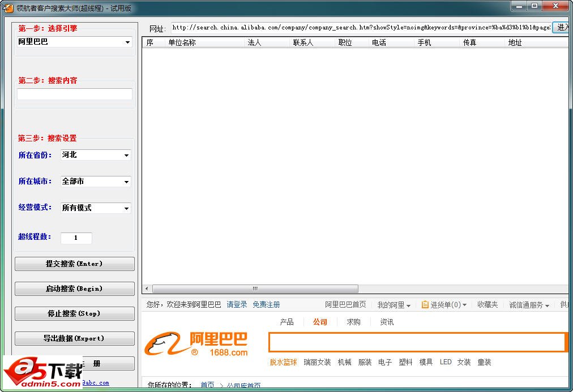Click the 请登录 login link
573x392 pixels.
coord(237,304)
